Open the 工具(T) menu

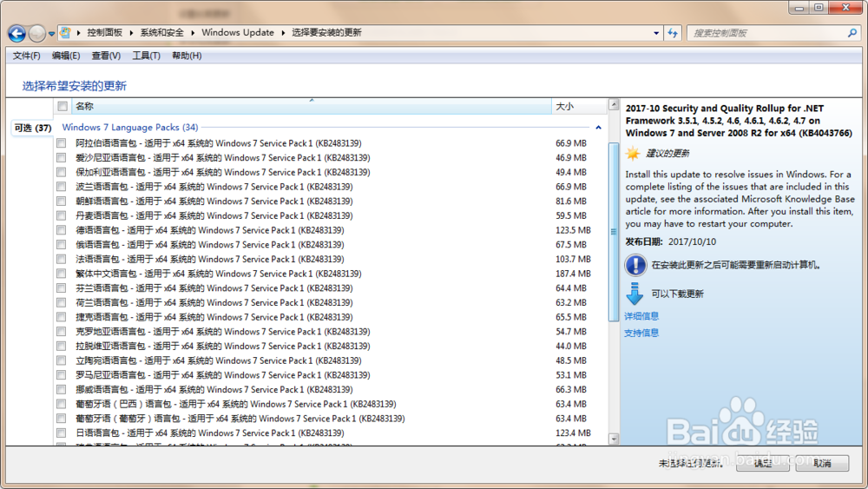coord(146,56)
